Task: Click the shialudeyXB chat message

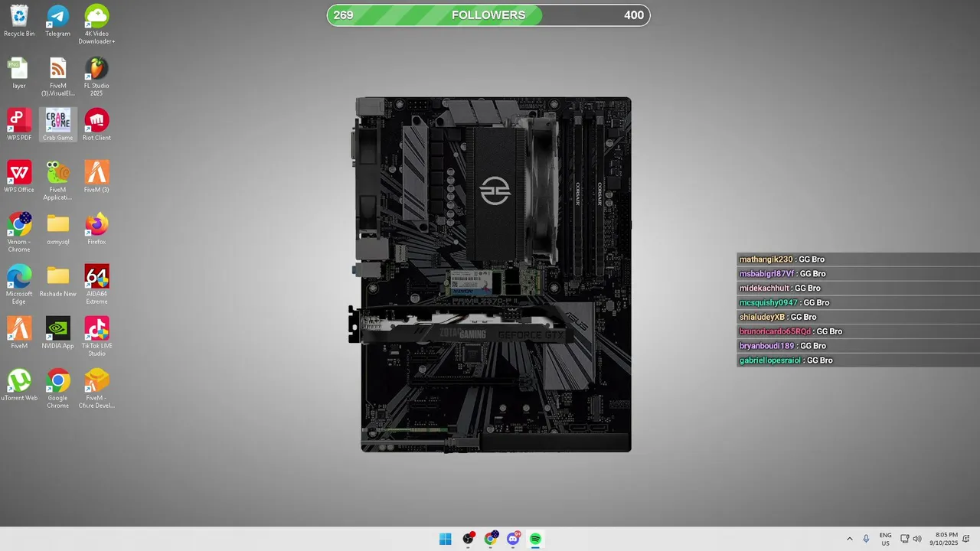Action: (x=858, y=318)
